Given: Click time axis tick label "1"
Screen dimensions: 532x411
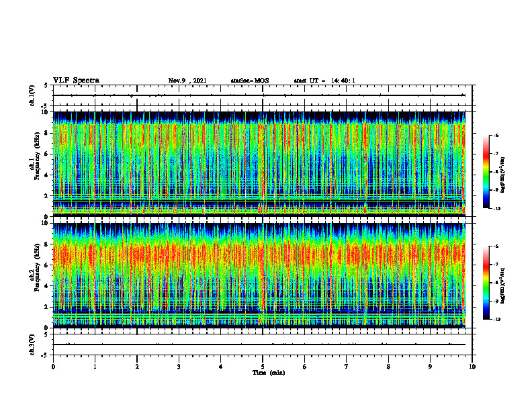Looking at the screenshot, I should (x=95, y=367).
